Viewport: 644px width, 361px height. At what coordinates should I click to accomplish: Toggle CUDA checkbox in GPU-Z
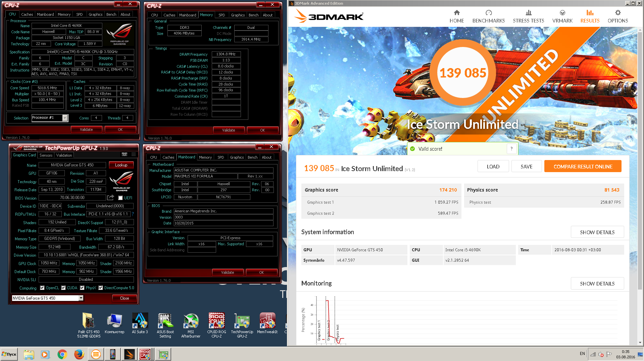[63, 288]
